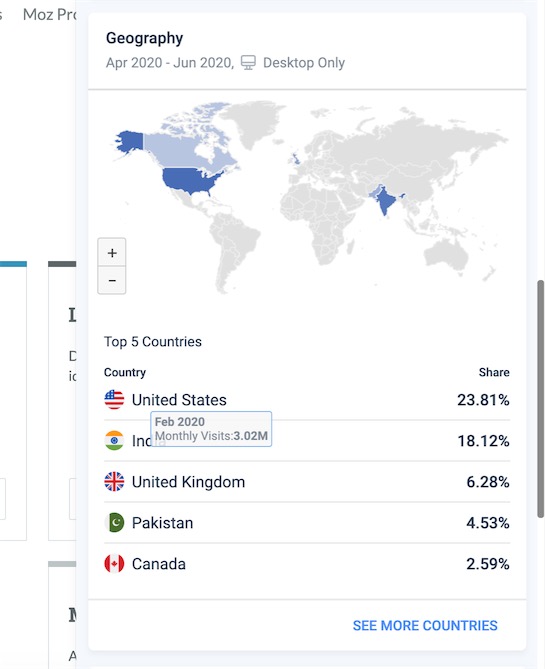This screenshot has height=669, width=545.
Task: Click the vertical scrollbar thumb
Action: pyautogui.click(x=540, y=399)
